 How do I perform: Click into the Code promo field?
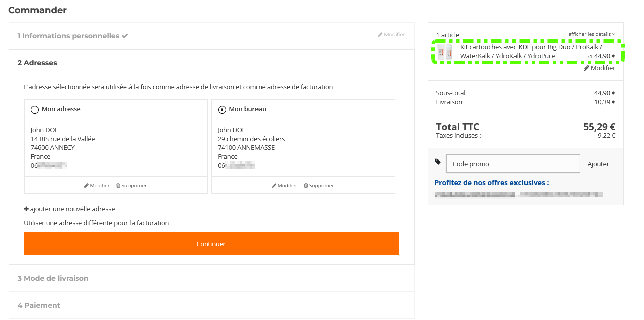coord(512,164)
